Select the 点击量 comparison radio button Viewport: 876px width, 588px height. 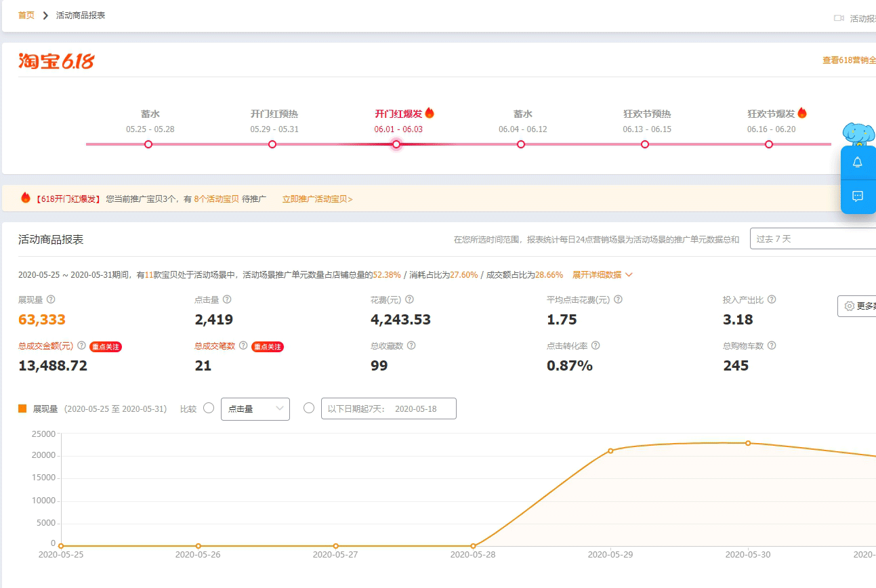click(209, 408)
